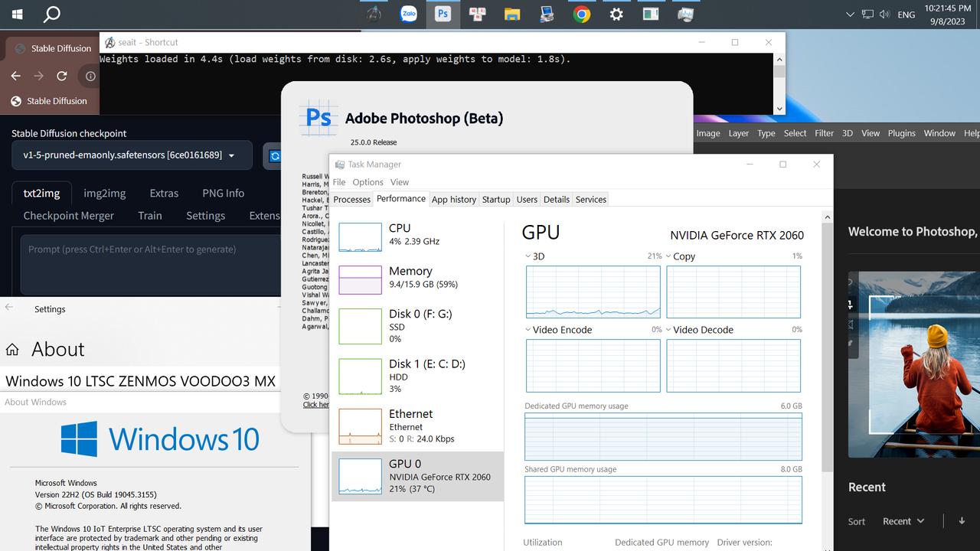Click the console scrollbar down arrow
Screen dimensions: 980x551
779,109
